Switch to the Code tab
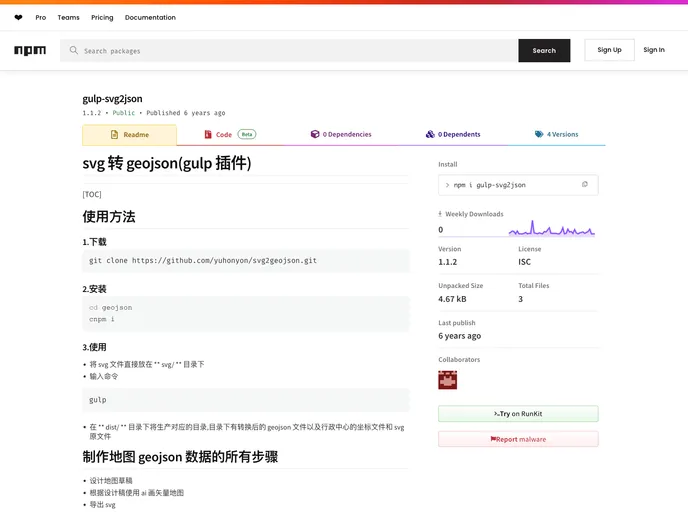The image size is (688, 512). pyautogui.click(x=230, y=135)
